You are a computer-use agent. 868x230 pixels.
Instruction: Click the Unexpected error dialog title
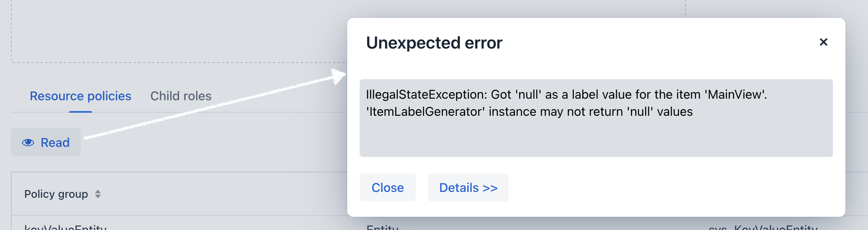click(434, 43)
